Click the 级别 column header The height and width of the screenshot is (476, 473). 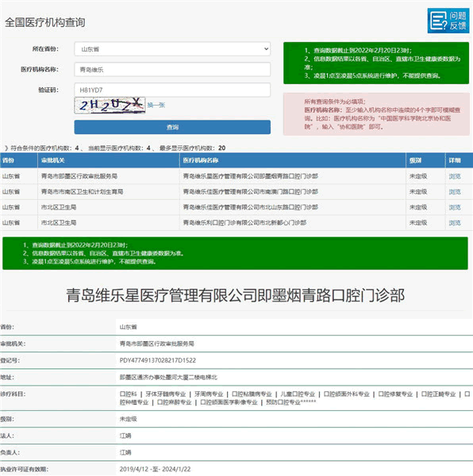(x=425, y=160)
